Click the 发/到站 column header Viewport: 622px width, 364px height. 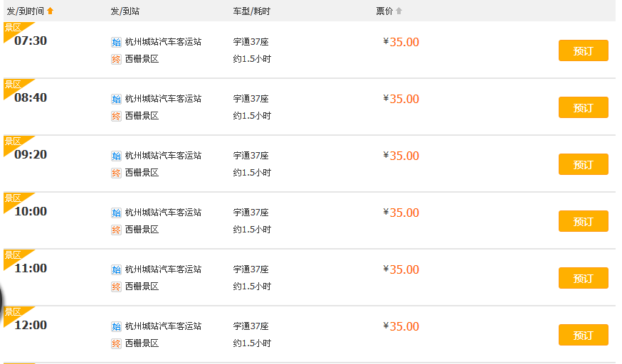(x=125, y=11)
